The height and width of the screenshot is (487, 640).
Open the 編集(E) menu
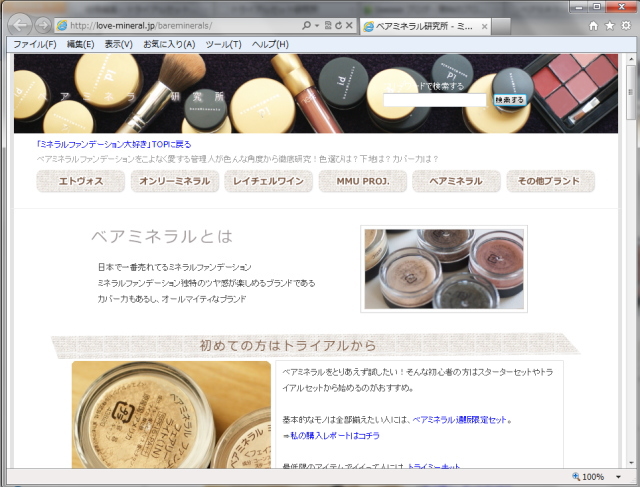[80, 44]
